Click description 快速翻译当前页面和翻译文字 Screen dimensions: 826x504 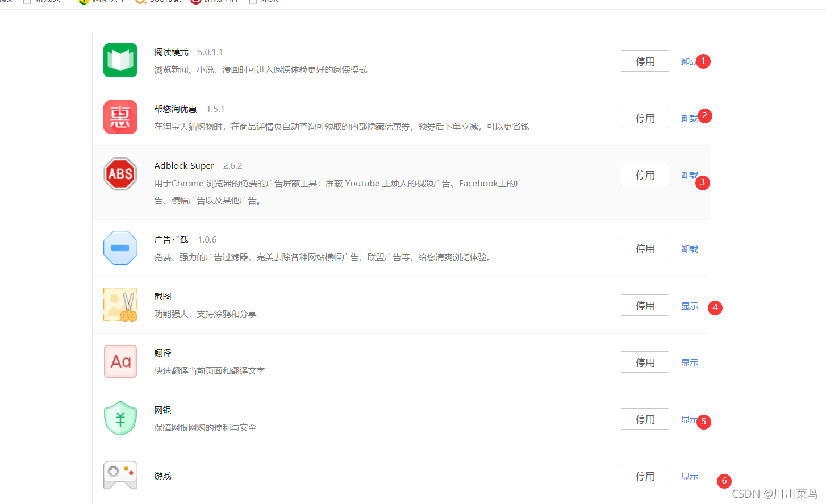[210, 370]
